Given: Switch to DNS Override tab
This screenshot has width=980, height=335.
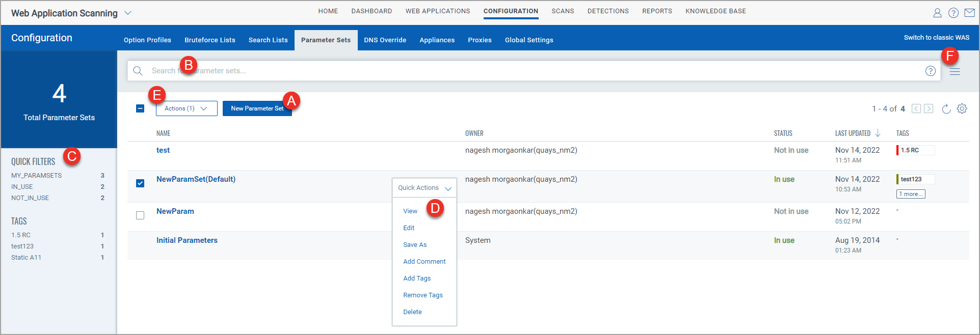Looking at the screenshot, I should pyautogui.click(x=385, y=40).
